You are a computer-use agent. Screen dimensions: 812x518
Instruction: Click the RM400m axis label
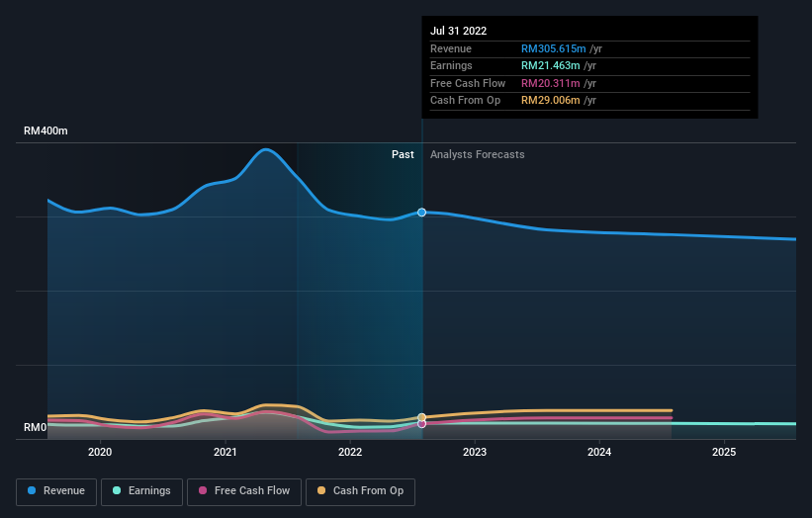(x=45, y=130)
